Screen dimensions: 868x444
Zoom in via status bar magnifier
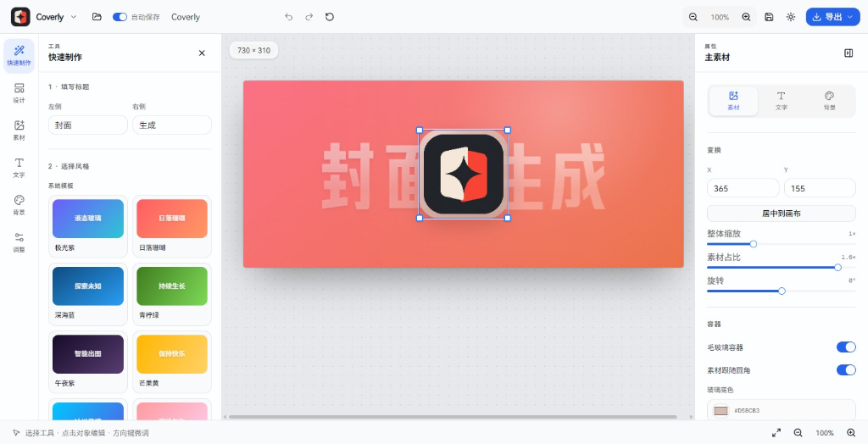tap(851, 433)
